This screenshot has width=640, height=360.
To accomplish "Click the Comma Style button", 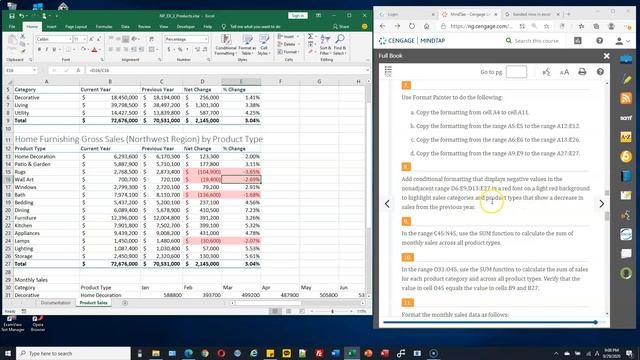I will coord(187,49).
